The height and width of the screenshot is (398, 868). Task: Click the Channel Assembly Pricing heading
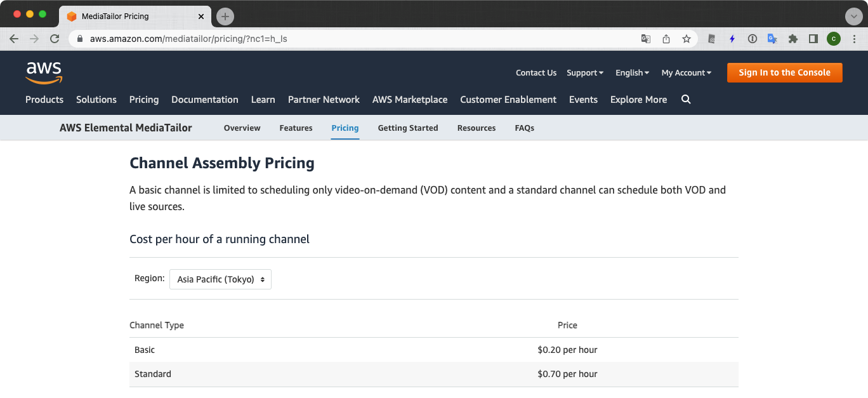[x=222, y=163]
